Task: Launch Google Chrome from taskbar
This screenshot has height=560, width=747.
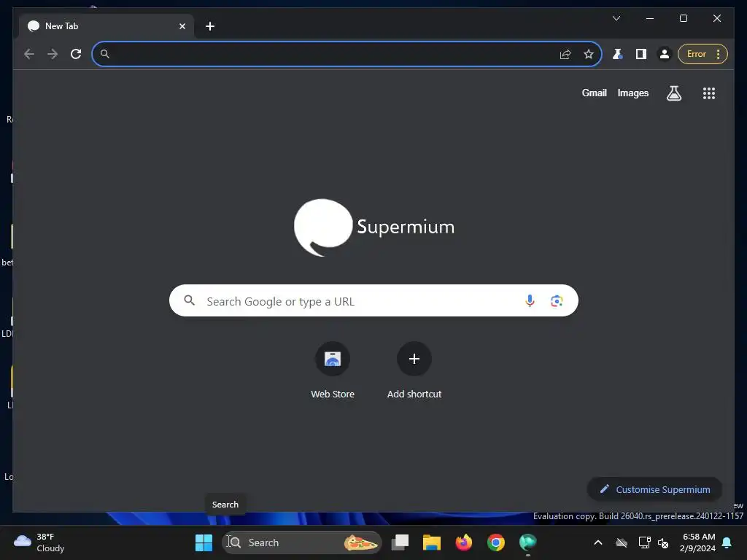Action: 495,542
